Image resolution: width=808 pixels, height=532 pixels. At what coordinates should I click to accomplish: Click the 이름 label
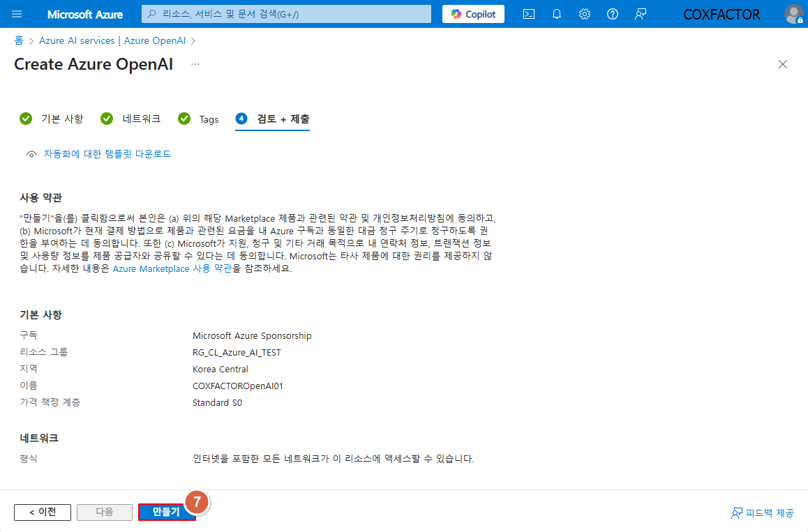click(29, 386)
